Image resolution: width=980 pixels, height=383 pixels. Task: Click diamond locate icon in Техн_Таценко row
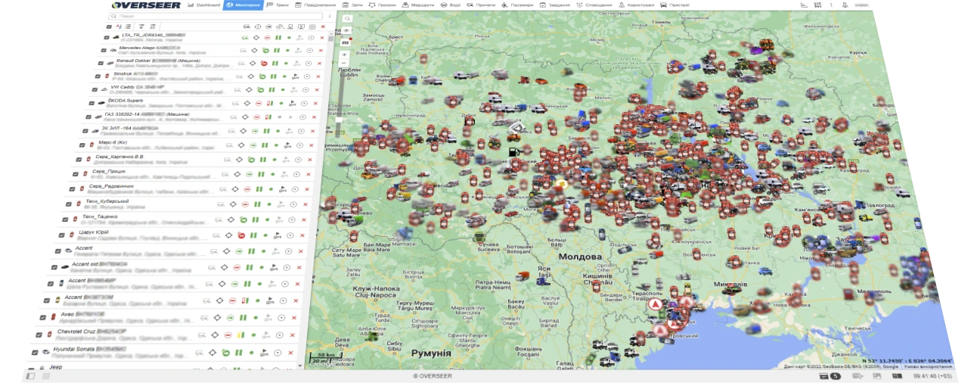[230, 221]
